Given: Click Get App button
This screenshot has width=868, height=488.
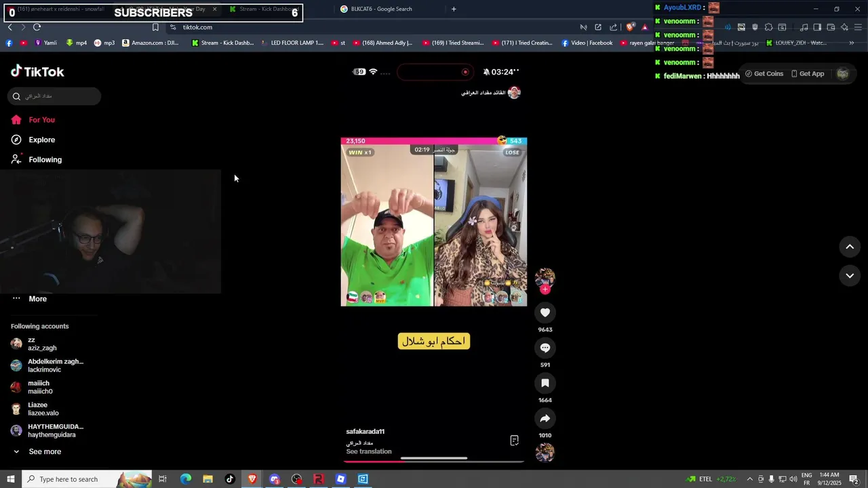Looking at the screenshot, I should 808,74.
